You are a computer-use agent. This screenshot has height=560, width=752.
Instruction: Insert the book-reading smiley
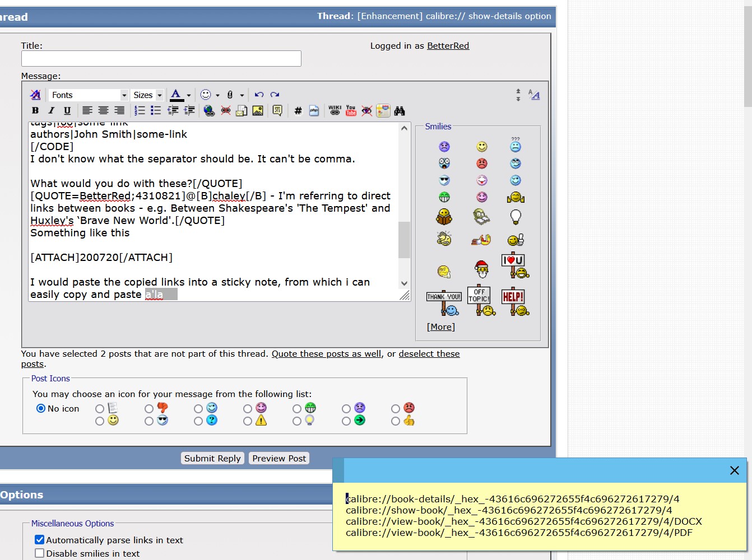click(444, 217)
